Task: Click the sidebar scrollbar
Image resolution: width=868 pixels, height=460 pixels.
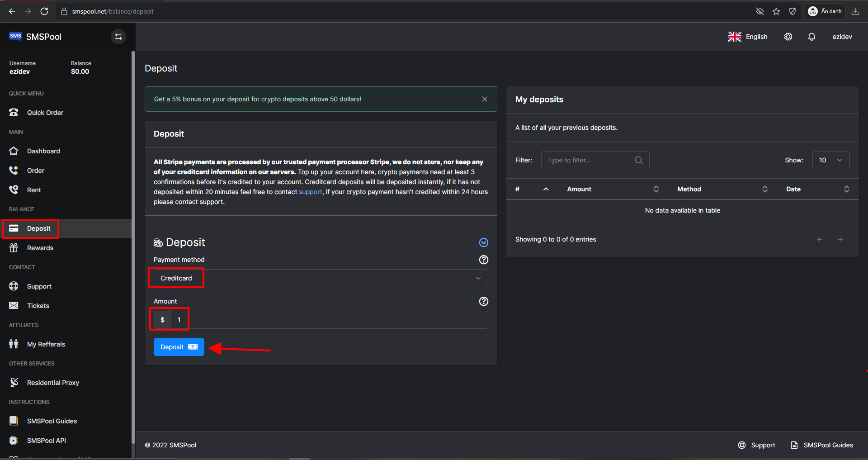Action: click(x=133, y=247)
